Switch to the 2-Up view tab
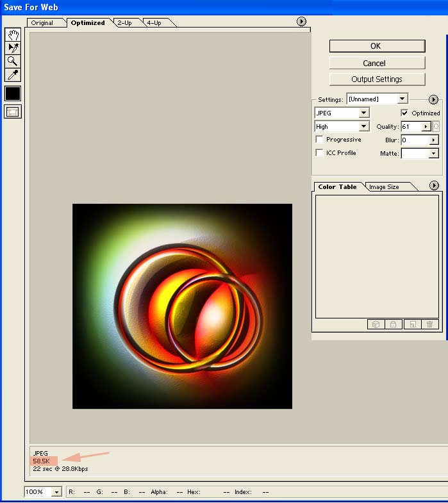 124,23
